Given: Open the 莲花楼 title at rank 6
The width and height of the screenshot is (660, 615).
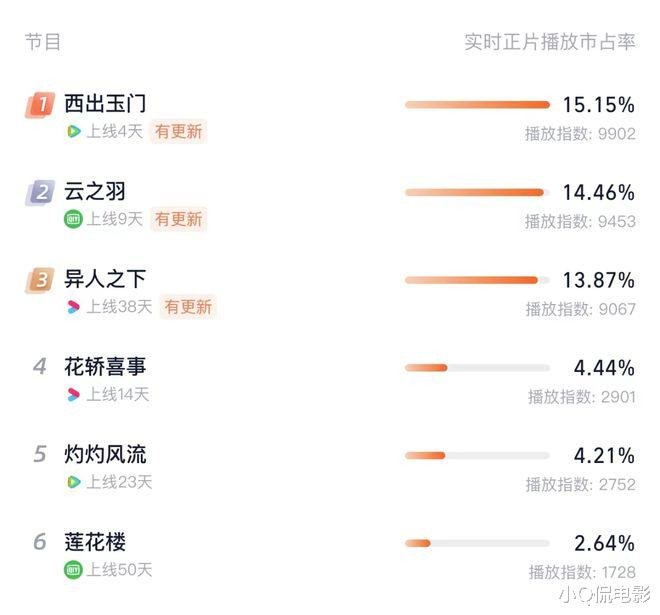Looking at the screenshot, I should 95,542.
